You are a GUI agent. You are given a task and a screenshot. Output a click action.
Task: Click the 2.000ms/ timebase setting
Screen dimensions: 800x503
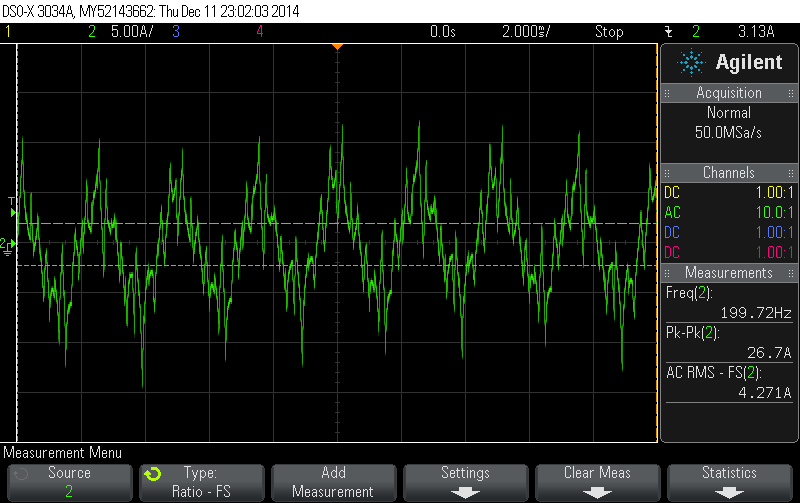(524, 32)
